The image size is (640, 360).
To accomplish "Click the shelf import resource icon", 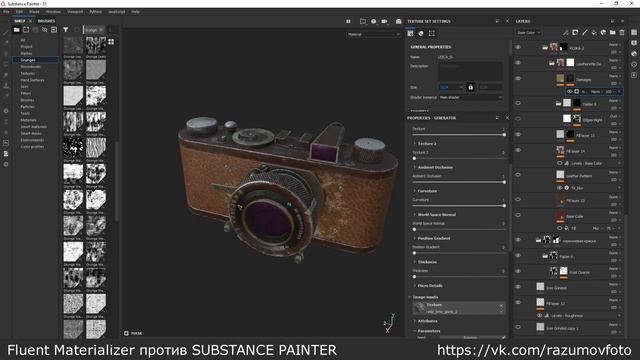I will (x=54, y=30).
